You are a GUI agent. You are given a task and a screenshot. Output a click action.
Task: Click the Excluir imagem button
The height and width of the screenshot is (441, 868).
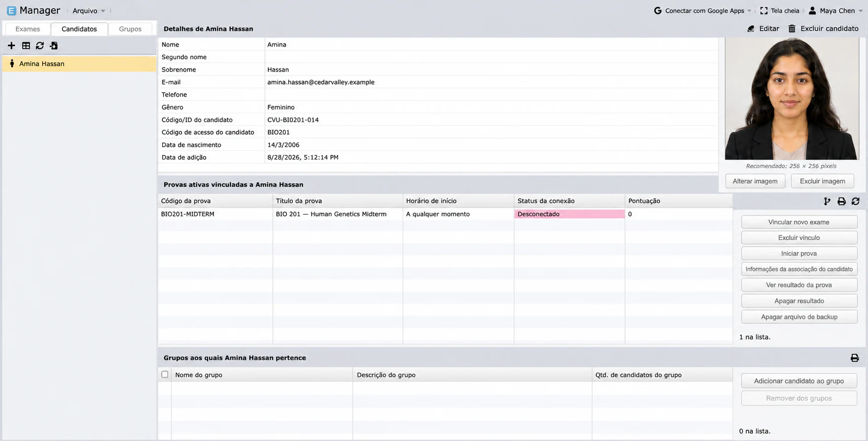(822, 181)
